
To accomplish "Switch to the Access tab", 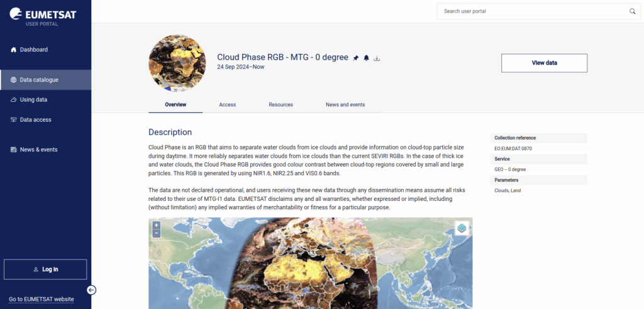I will click(227, 105).
